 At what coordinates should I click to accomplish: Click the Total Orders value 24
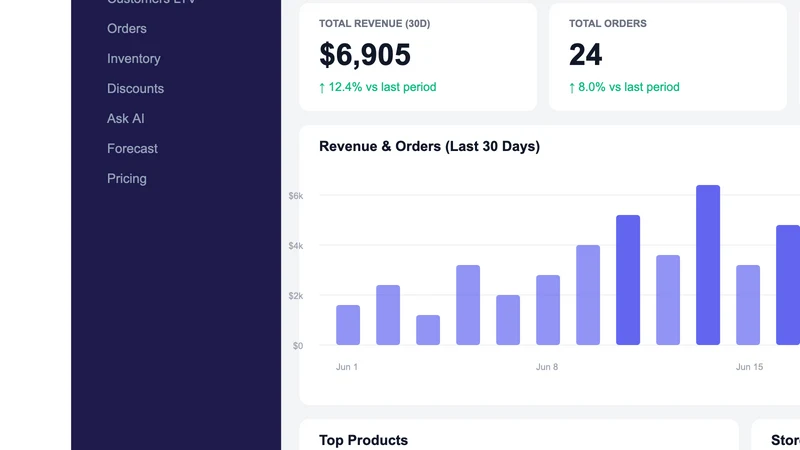(585, 55)
